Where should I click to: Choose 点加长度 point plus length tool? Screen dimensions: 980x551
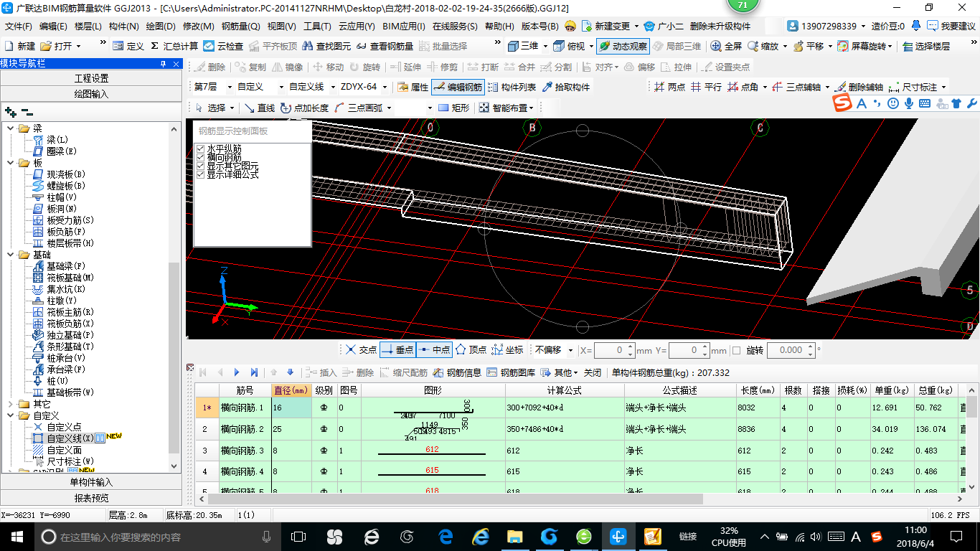coord(304,108)
